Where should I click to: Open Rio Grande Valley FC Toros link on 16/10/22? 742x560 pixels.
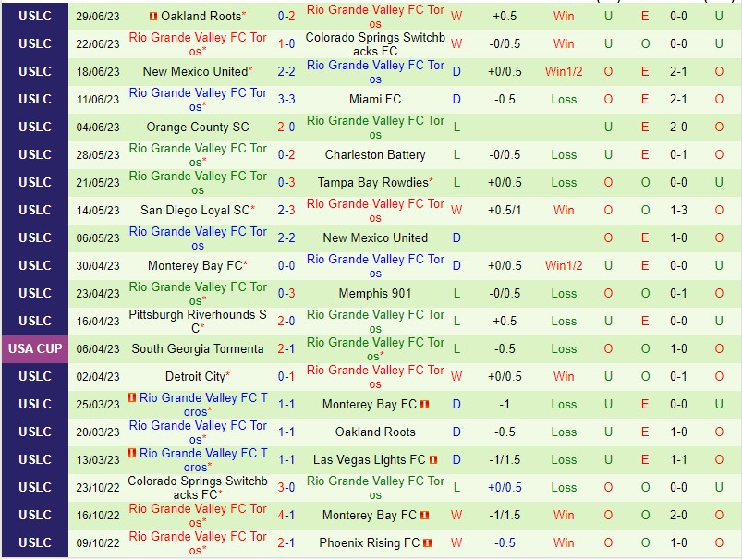[x=198, y=515]
